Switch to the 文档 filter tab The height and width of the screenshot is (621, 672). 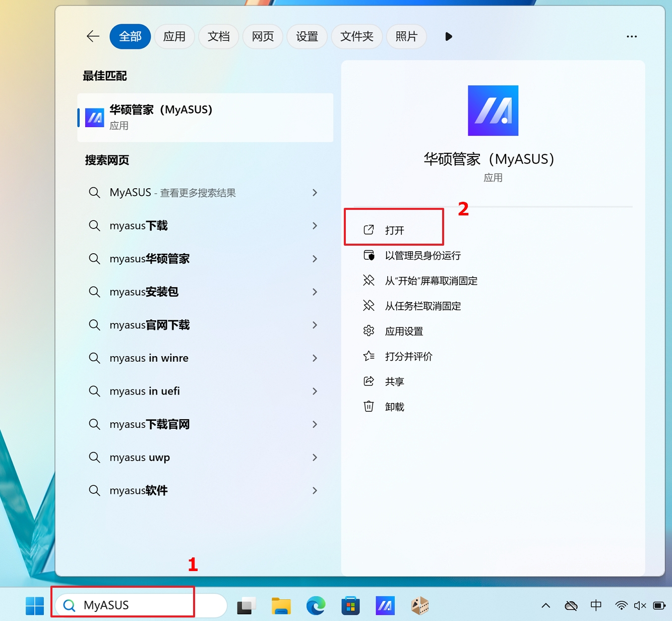pyautogui.click(x=219, y=36)
